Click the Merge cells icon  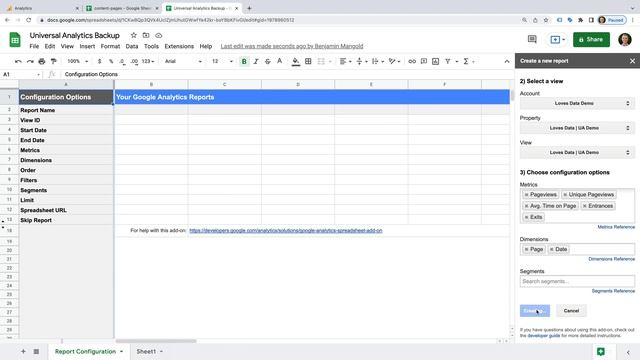(x=321, y=61)
